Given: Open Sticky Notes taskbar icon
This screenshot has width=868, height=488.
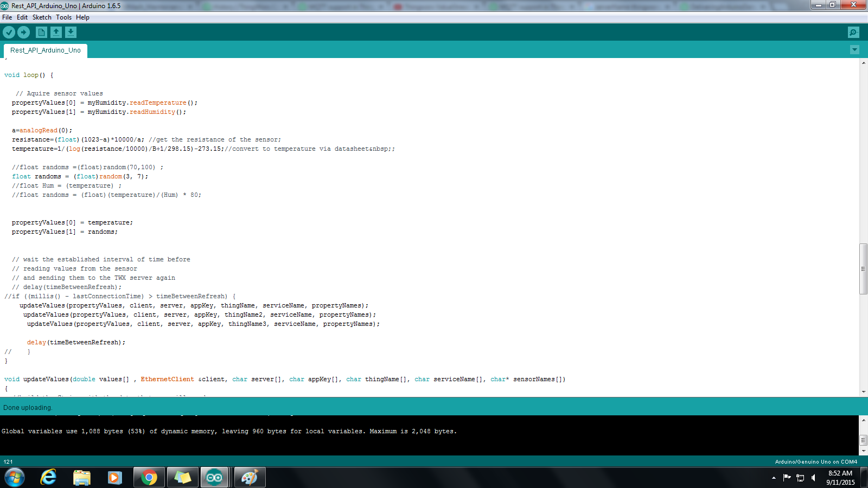Looking at the screenshot, I should tap(183, 478).
